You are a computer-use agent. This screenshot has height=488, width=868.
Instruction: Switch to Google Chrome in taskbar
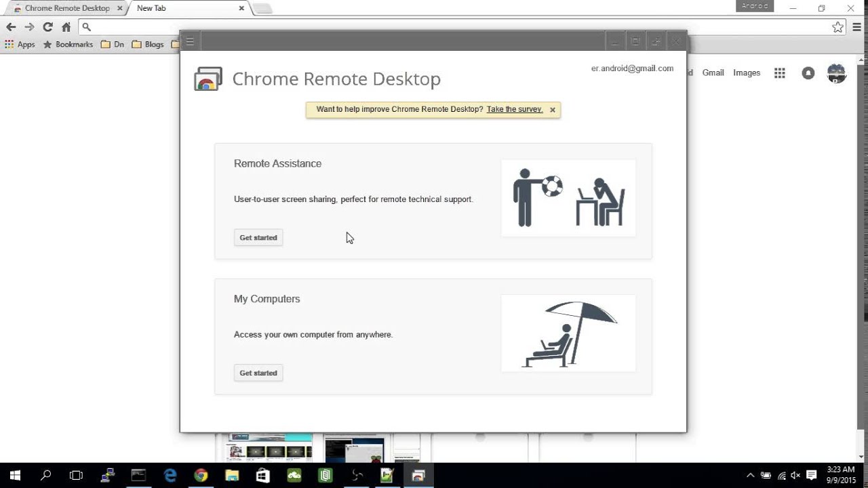pos(201,476)
